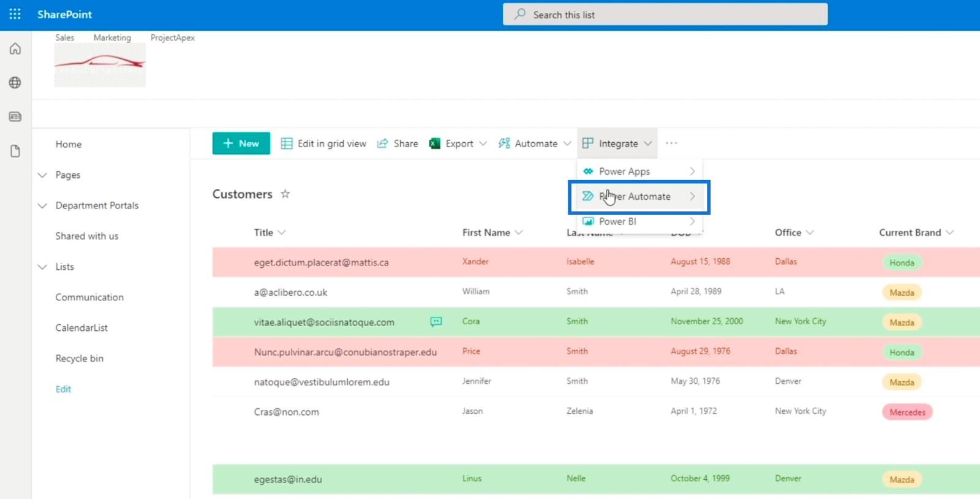Open the globe My Sites icon
The image size is (980, 499).
point(15,83)
